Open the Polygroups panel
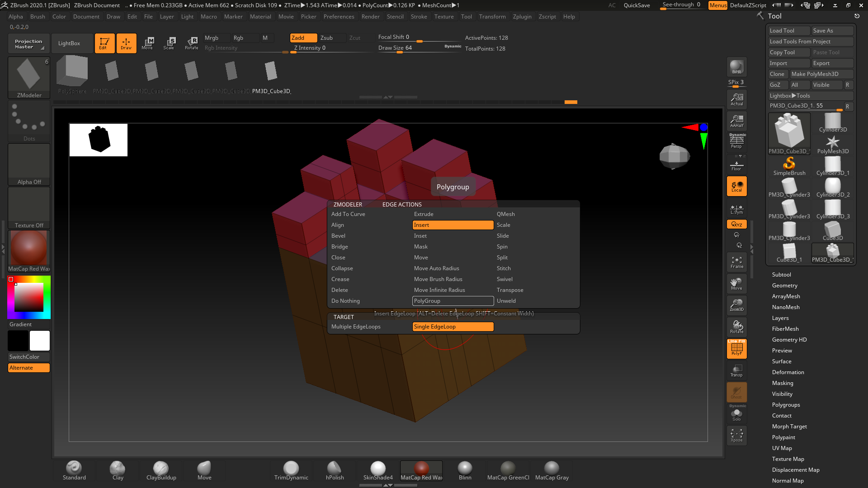This screenshot has height=488, width=868. [x=786, y=404]
